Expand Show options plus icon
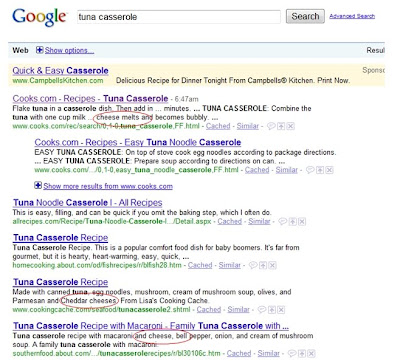 40,50
